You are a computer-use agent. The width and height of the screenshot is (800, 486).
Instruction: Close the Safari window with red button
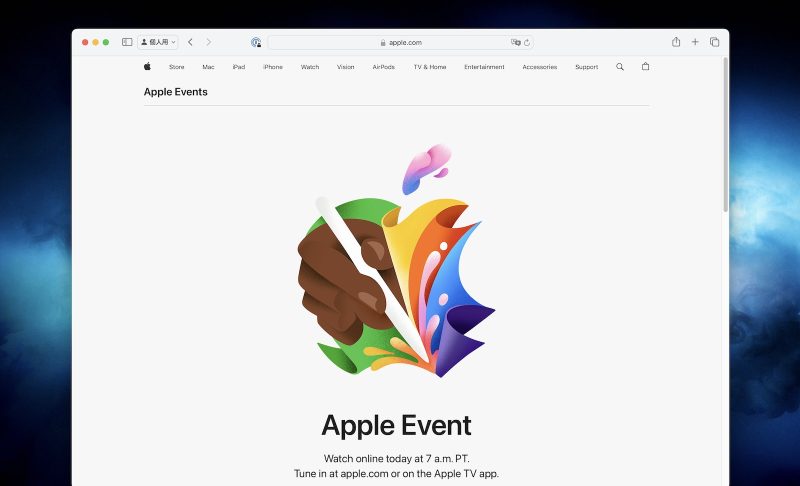[x=85, y=42]
